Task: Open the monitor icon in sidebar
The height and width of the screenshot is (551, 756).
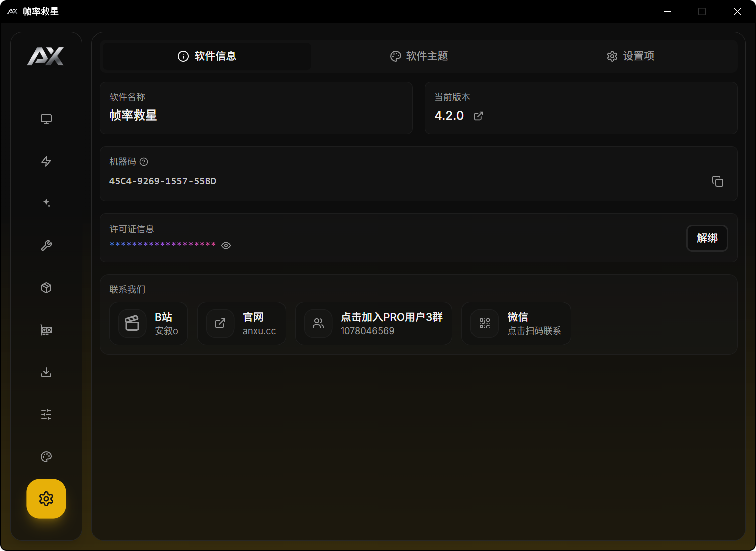Action: (46, 119)
